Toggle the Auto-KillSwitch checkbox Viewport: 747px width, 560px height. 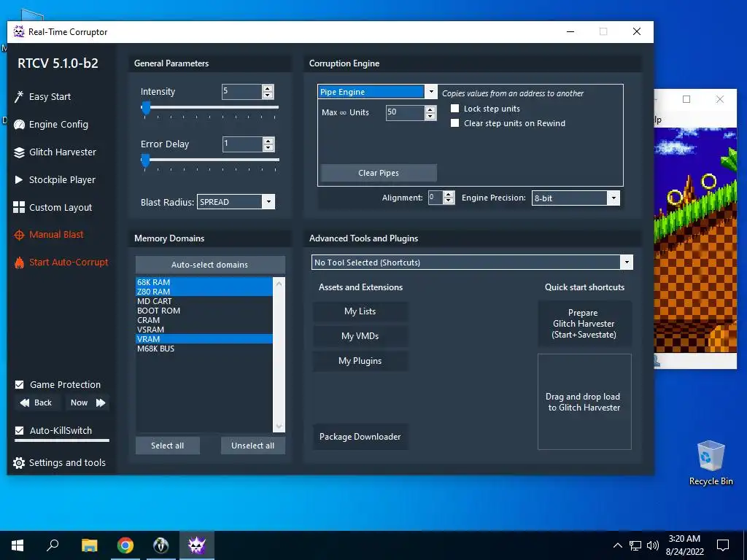click(x=20, y=431)
